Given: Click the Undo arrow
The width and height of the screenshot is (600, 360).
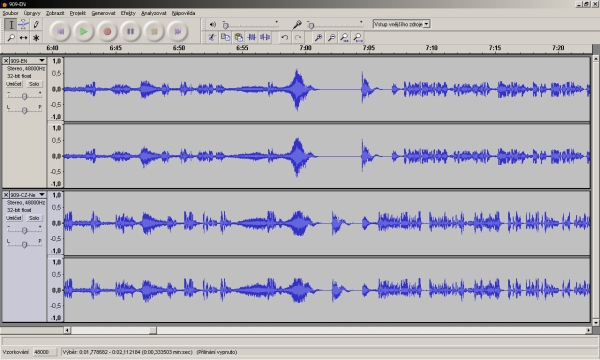Looking at the screenshot, I should pos(284,37).
